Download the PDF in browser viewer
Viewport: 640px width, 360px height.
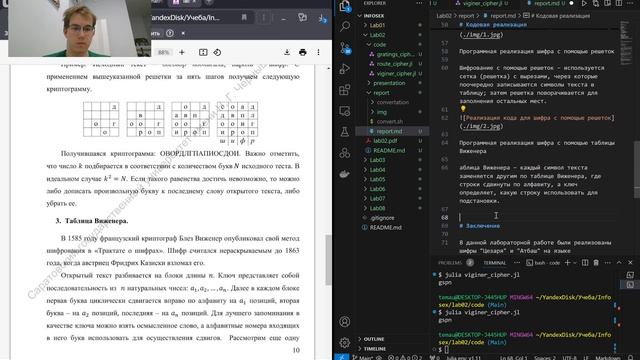pos(287,52)
